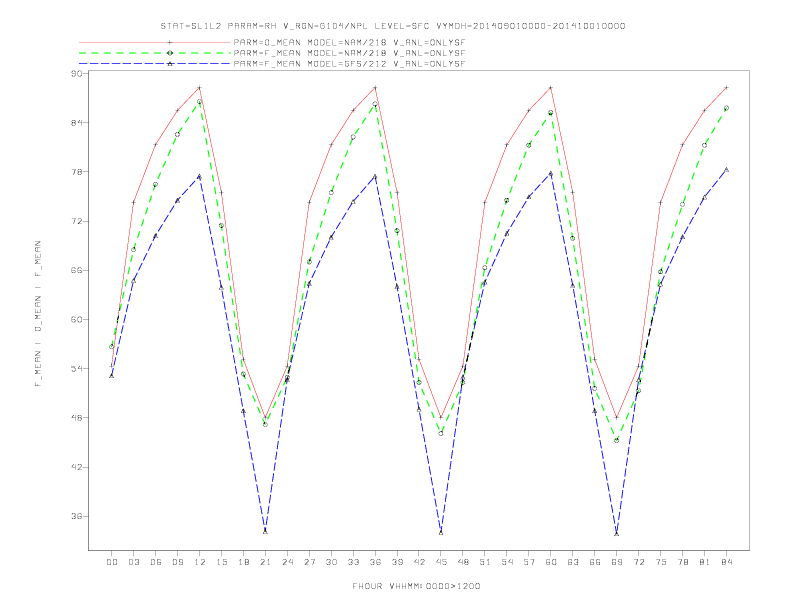Screen dimensions: 792x612
Task: Click x-axis tick label 54
Action: (x=507, y=562)
